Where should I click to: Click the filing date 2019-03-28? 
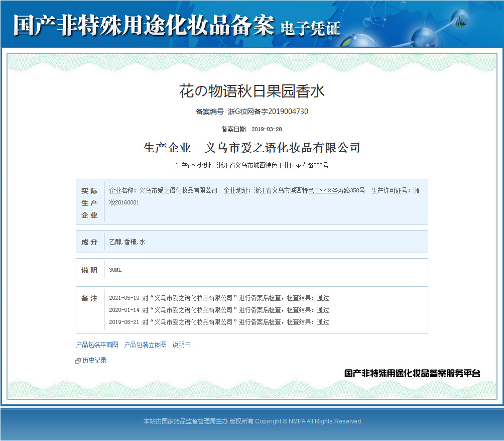(267, 129)
